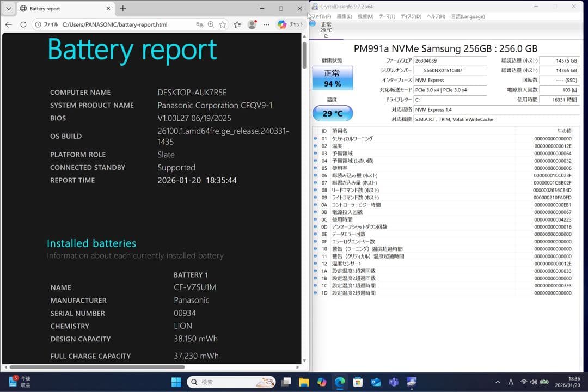This screenshot has width=588, height=392.
Task: Open the 言語(Language) menu in CrystalDiskInfo
Action: [468, 16]
